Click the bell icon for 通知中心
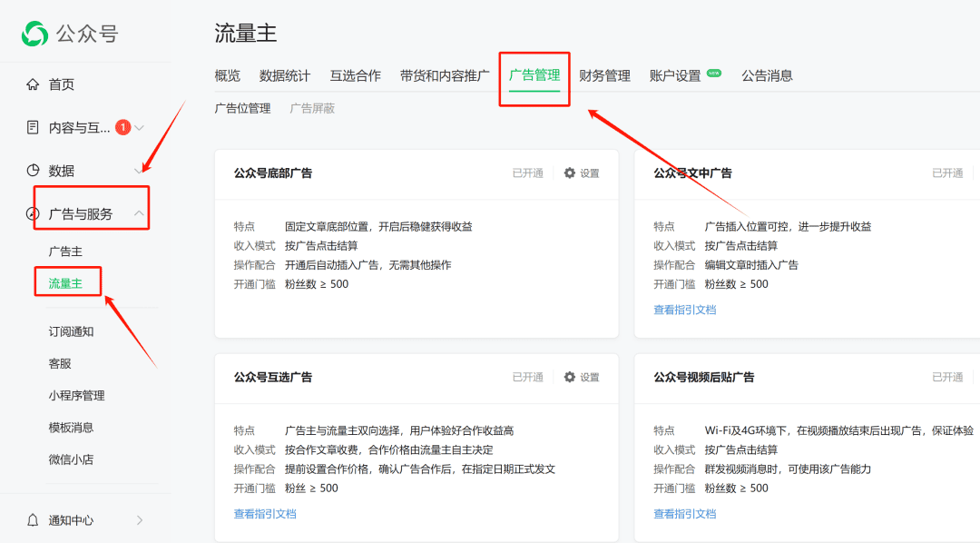980x543 pixels. 33,520
